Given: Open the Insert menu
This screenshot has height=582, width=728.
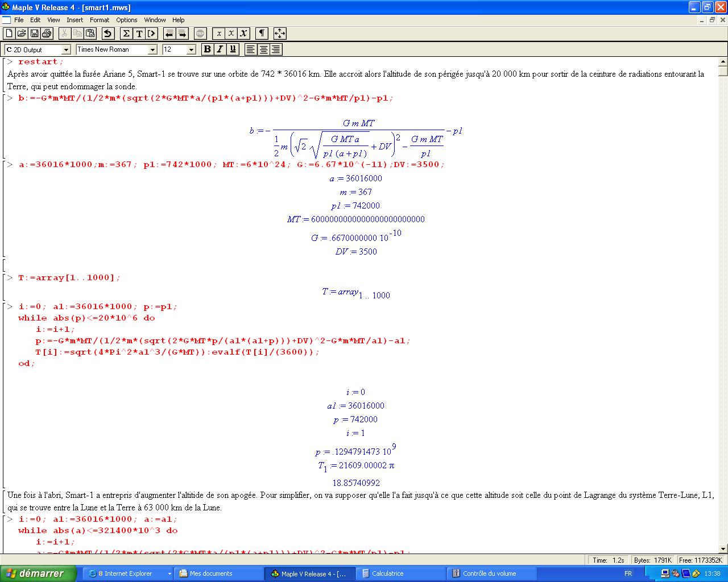Looking at the screenshot, I should click(75, 20).
